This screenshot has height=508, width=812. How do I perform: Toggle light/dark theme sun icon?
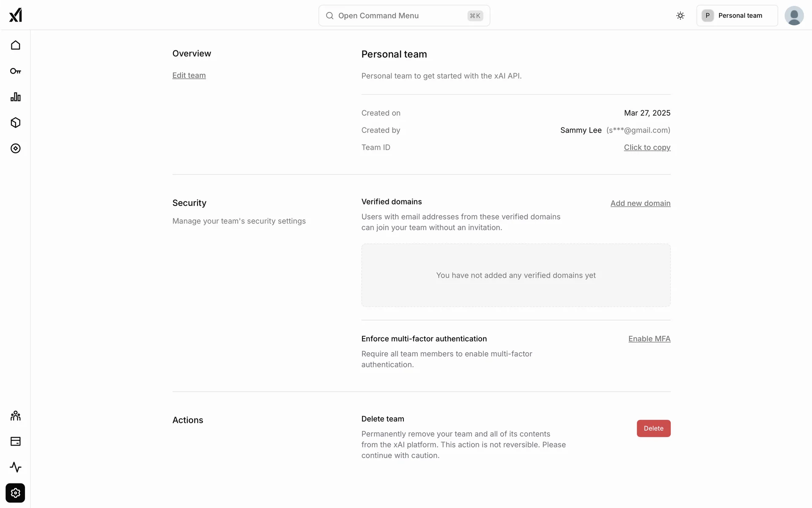(680, 16)
